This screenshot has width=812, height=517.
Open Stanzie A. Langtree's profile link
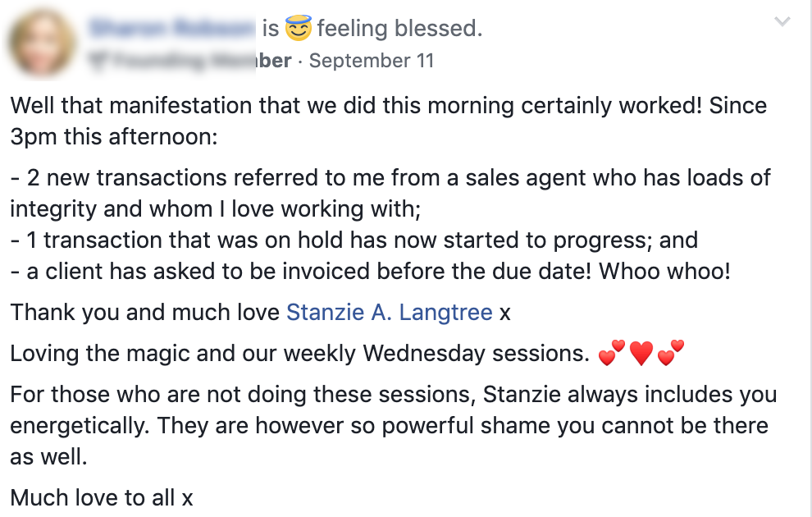click(389, 312)
